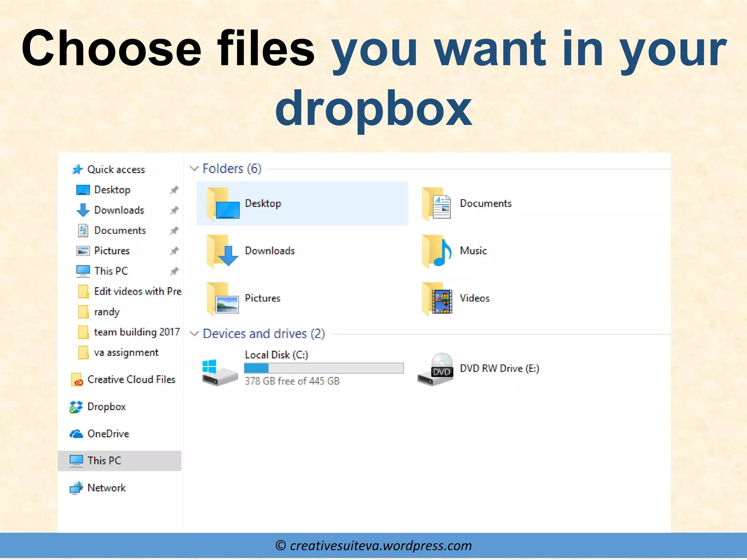Click 'Music' folder name text
The width and height of the screenshot is (747, 560).
pos(473,251)
